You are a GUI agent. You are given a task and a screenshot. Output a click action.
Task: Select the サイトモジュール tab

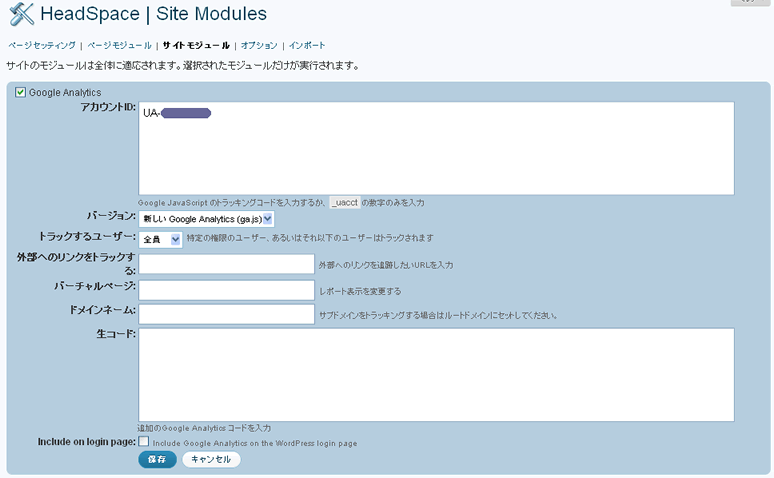[x=196, y=45]
